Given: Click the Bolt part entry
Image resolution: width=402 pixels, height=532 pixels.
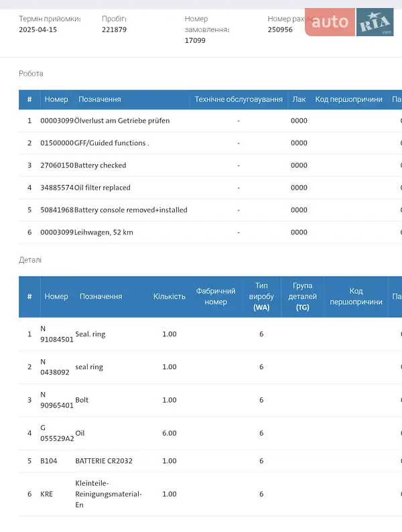Looking at the screenshot, I should coord(82,400).
